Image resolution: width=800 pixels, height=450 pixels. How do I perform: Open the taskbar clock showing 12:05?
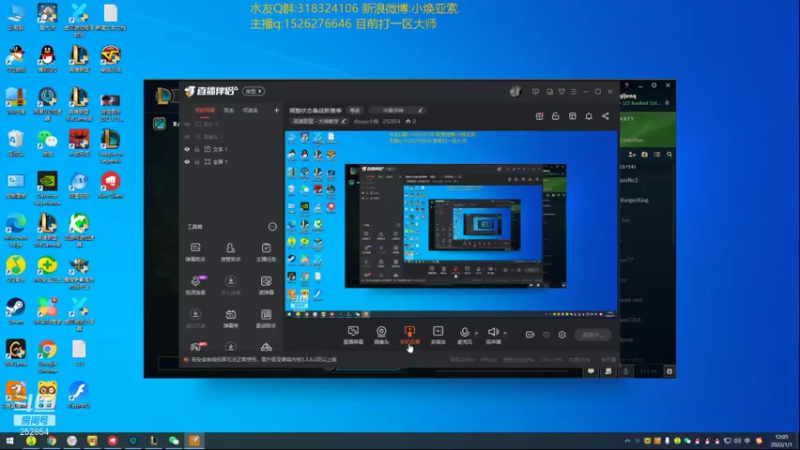(x=782, y=441)
